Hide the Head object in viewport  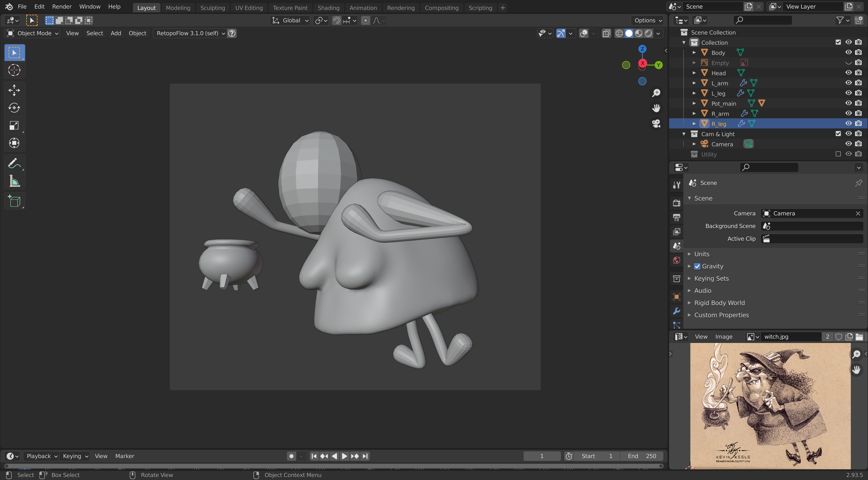848,73
